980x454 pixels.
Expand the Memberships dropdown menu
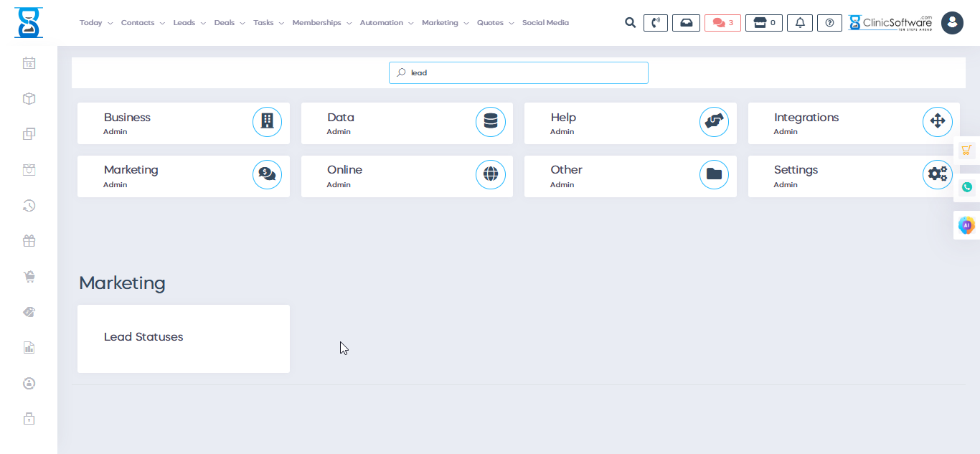coord(321,23)
